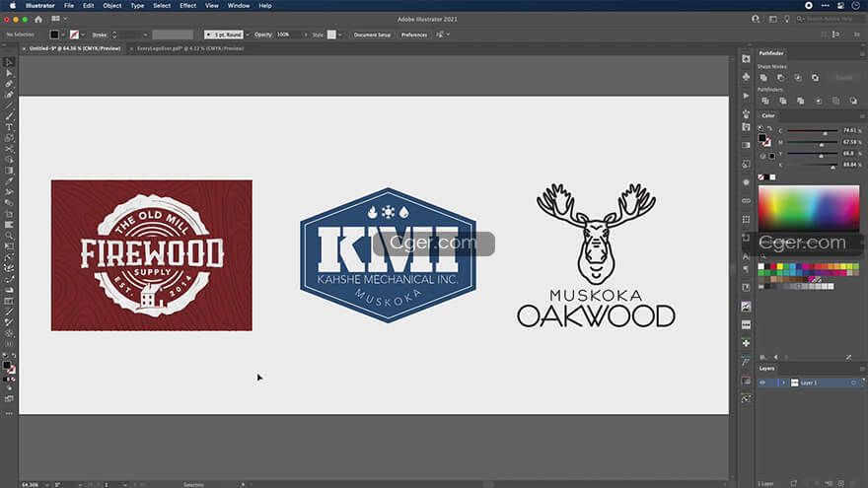Click the KMI Kahshe Mechanical logo
Image resolution: width=868 pixels, height=488 pixels.
point(388,255)
